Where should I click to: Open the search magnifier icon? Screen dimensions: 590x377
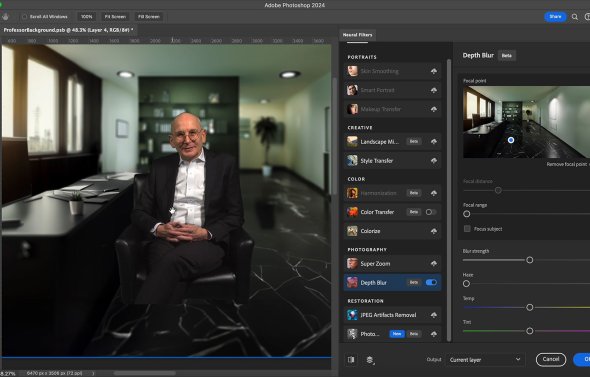(x=575, y=17)
